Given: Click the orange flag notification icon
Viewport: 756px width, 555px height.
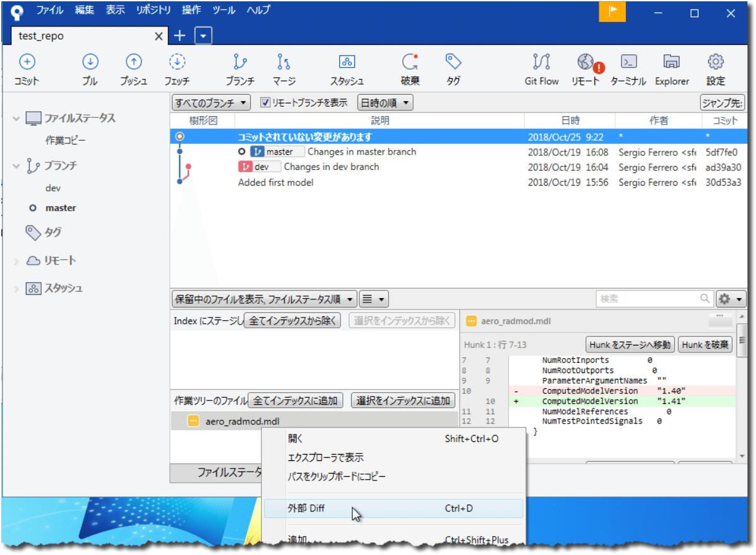Looking at the screenshot, I should coord(613,11).
